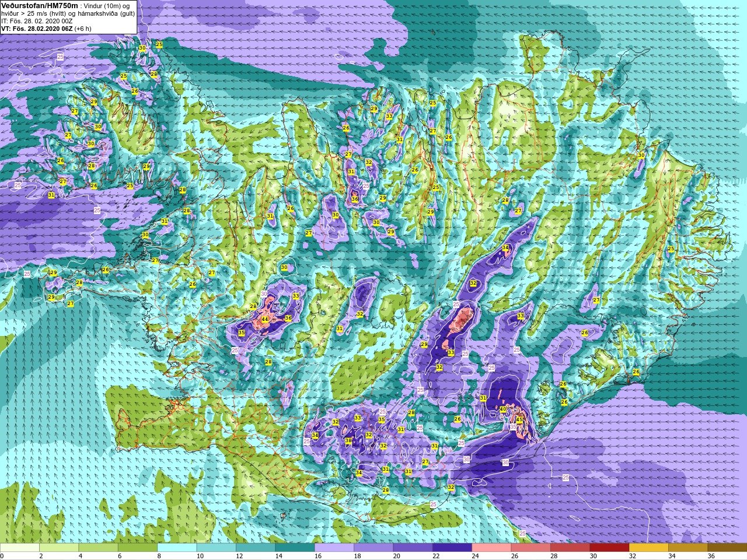747x560 pixels.
Task: Select the 8–10 m/s light cyan legend swatch
Action: (x=177, y=548)
